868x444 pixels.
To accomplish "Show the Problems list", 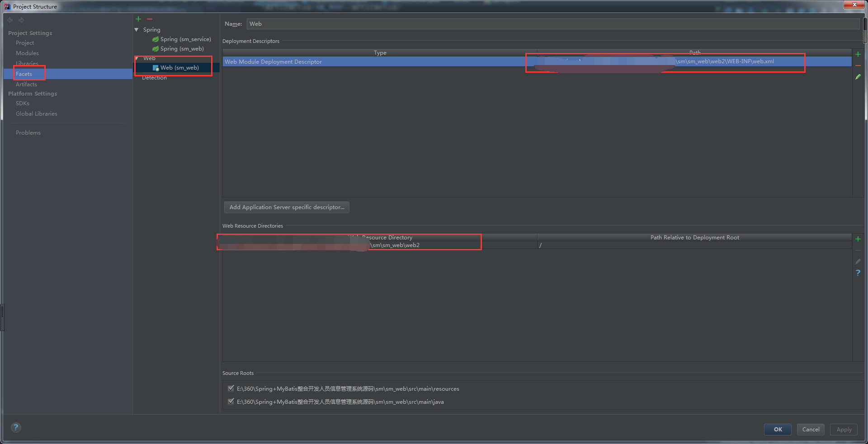I will (28, 133).
